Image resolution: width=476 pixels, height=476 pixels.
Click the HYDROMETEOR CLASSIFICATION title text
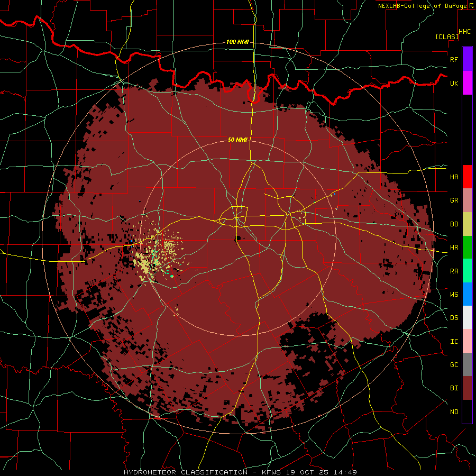point(186,472)
